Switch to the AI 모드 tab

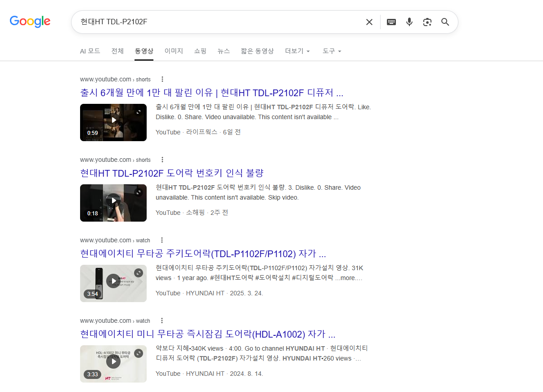click(x=90, y=51)
